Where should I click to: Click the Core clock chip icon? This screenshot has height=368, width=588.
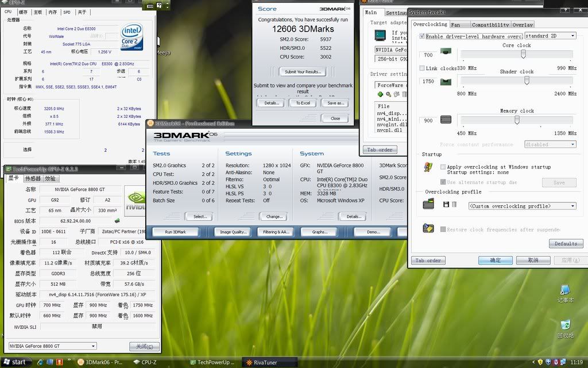(446, 51)
